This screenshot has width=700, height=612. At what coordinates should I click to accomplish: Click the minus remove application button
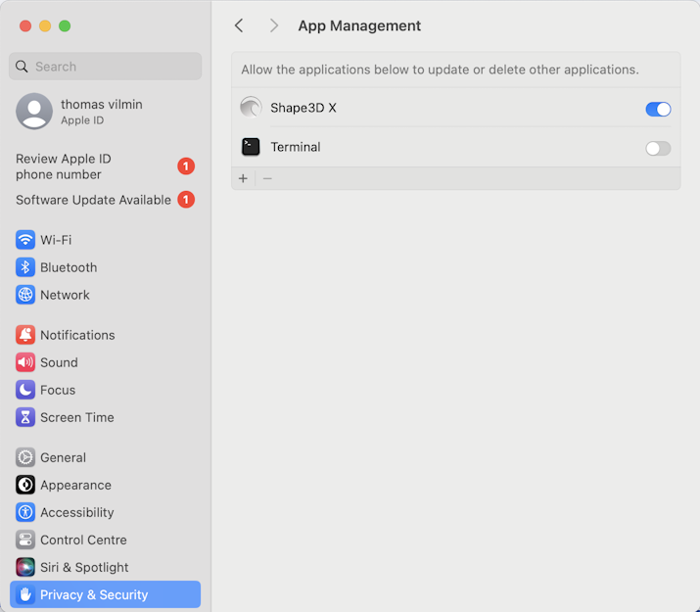click(267, 178)
